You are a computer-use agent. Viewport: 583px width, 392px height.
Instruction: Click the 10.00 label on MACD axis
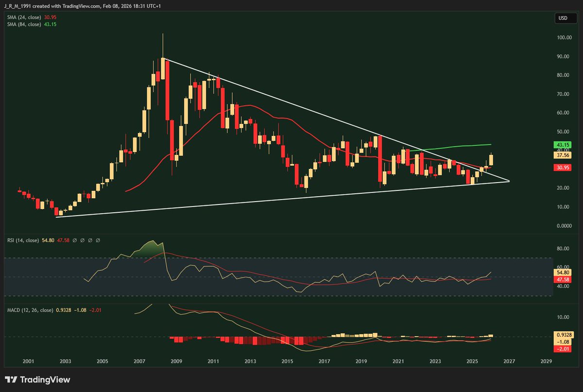pos(563,318)
